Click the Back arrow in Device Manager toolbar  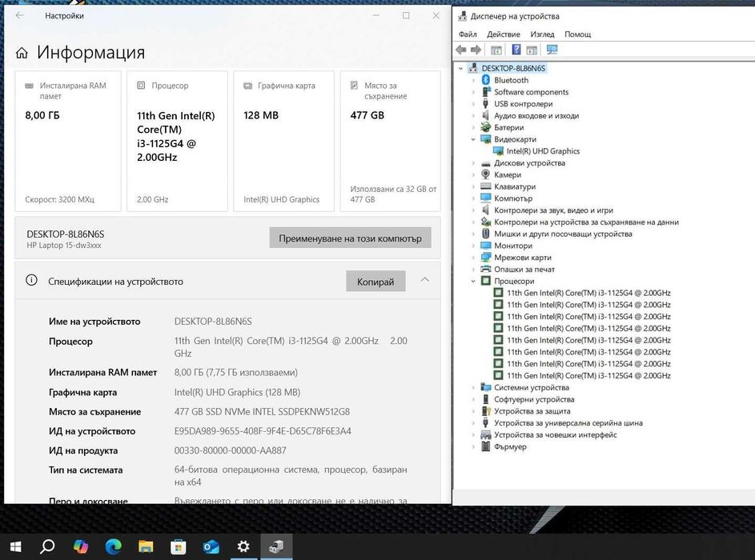tap(461, 50)
